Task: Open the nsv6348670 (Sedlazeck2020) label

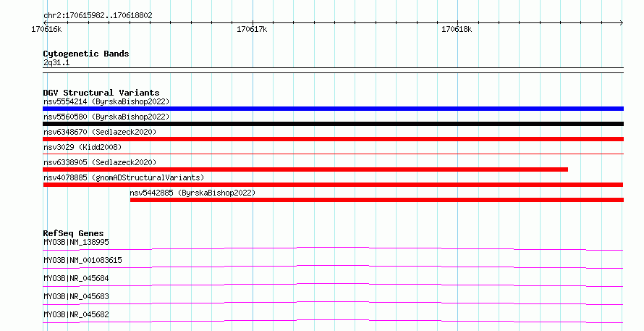Action: [x=100, y=132]
